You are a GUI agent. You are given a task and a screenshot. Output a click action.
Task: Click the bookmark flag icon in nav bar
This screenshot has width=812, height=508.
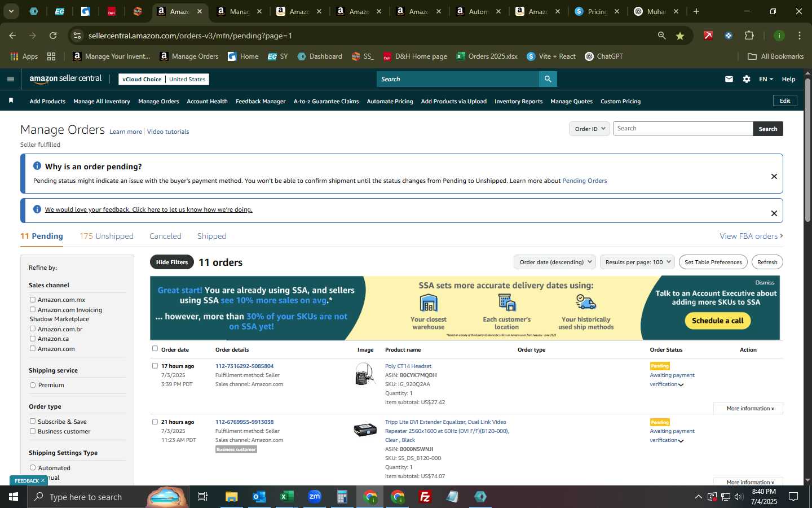[11, 100]
